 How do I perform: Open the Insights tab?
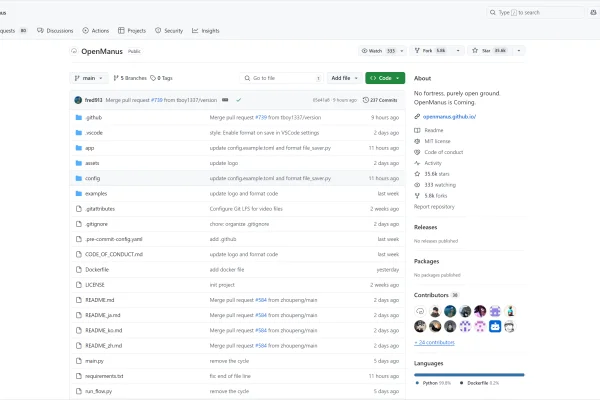[206, 31]
